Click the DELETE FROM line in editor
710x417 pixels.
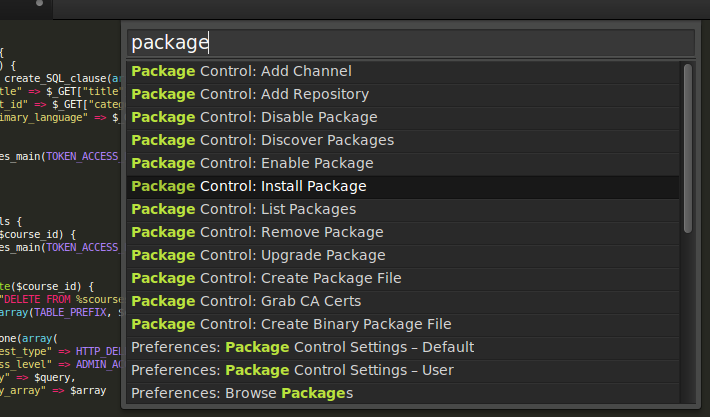pyautogui.click(x=60, y=297)
